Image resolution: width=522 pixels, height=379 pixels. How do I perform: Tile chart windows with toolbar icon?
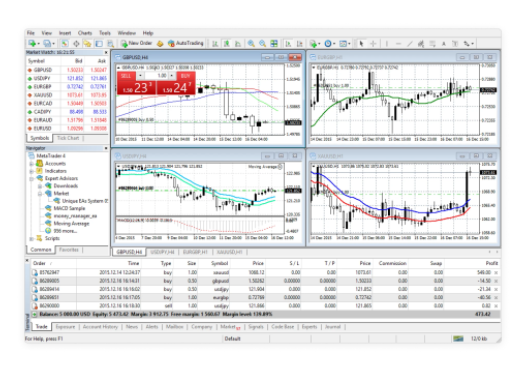pos(274,43)
